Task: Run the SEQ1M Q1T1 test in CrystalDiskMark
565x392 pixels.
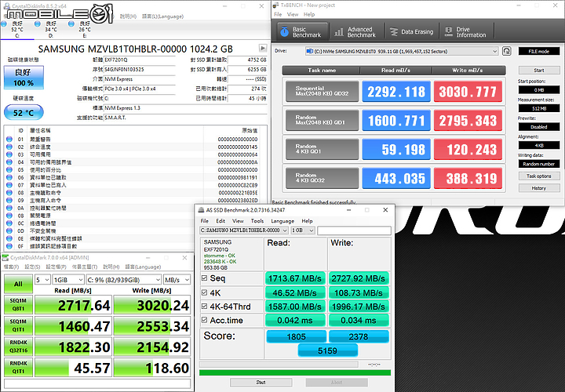Action: click(18, 326)
